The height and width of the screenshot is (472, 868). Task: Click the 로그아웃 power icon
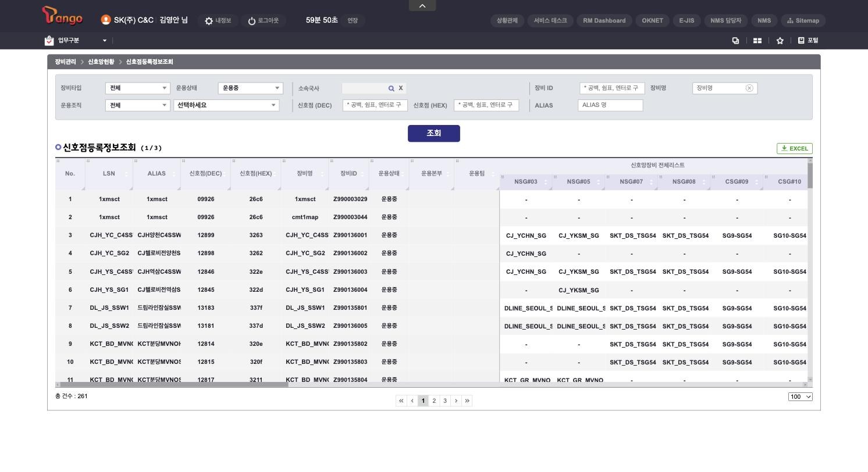point(252,21)
